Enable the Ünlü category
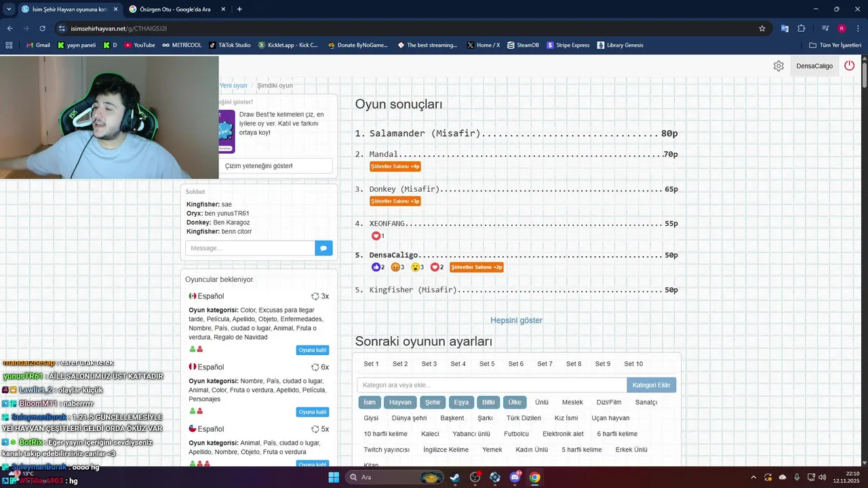The height and width of the screenshot is (488, 868). coord(542,402)
